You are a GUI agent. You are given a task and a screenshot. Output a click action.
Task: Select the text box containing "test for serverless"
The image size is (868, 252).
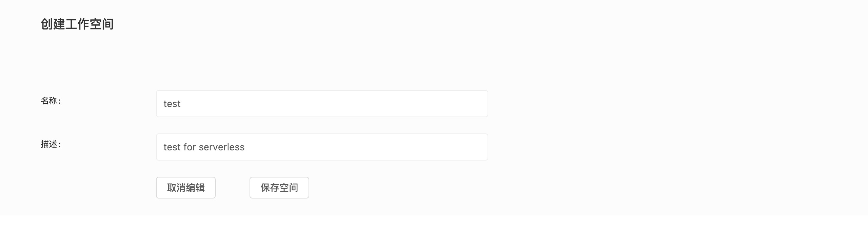tap(322, 147)
